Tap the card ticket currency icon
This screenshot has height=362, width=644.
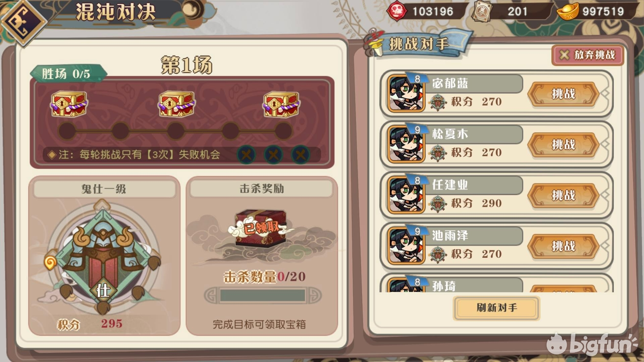(482, 11)
